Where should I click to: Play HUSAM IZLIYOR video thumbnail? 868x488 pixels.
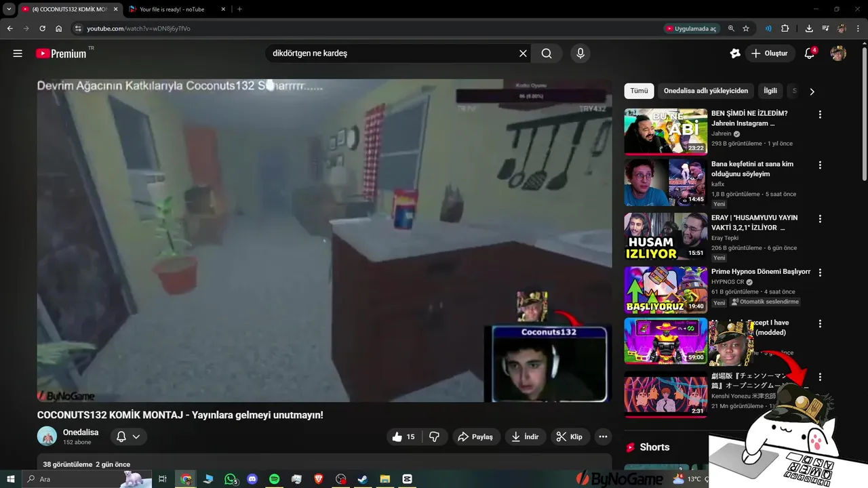coord(666,236)
